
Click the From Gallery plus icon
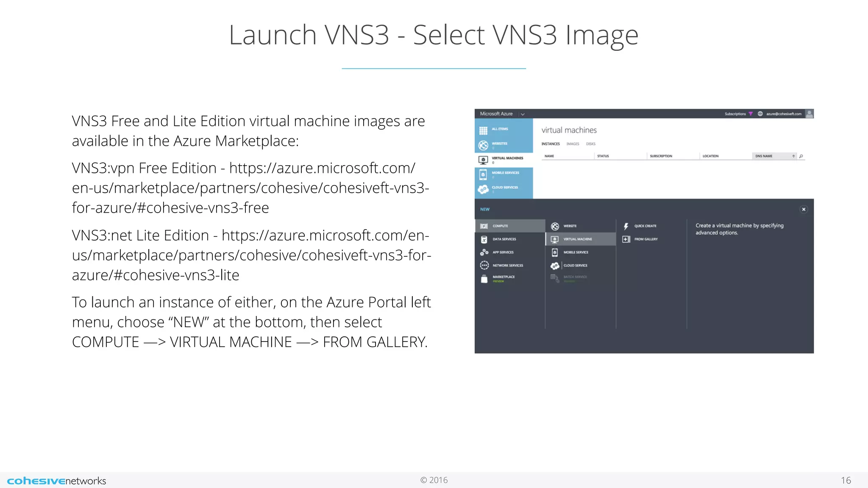626,239
